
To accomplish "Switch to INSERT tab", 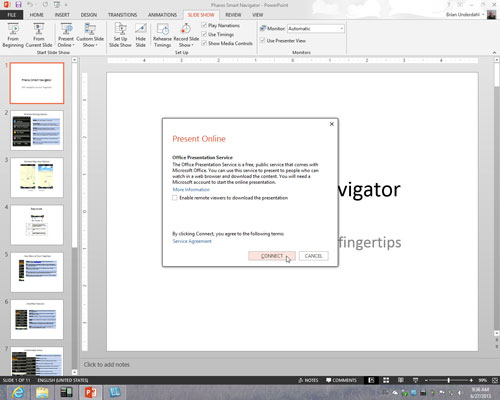I will [62, 15].
